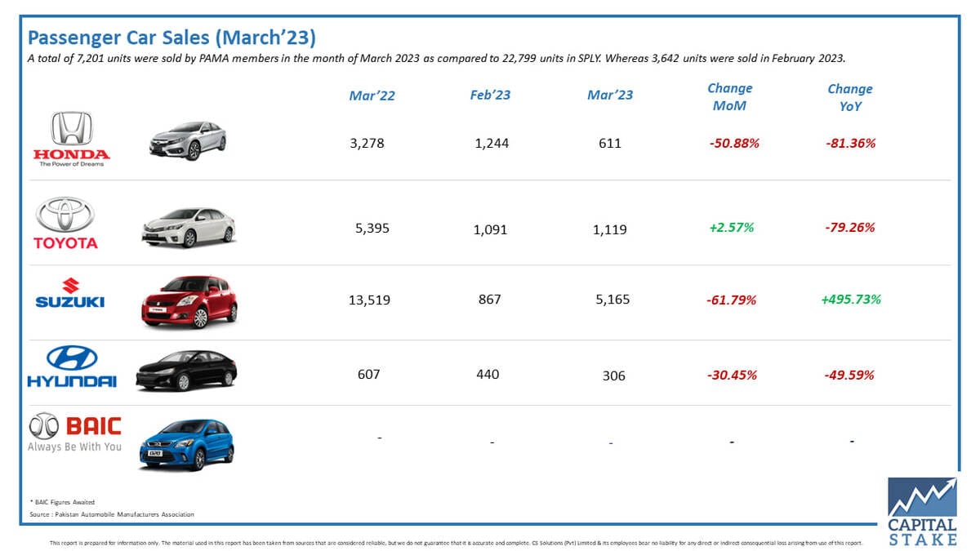The image size is (980, 551).
Task: Select the blue BAIC car image
Action: 185,445
